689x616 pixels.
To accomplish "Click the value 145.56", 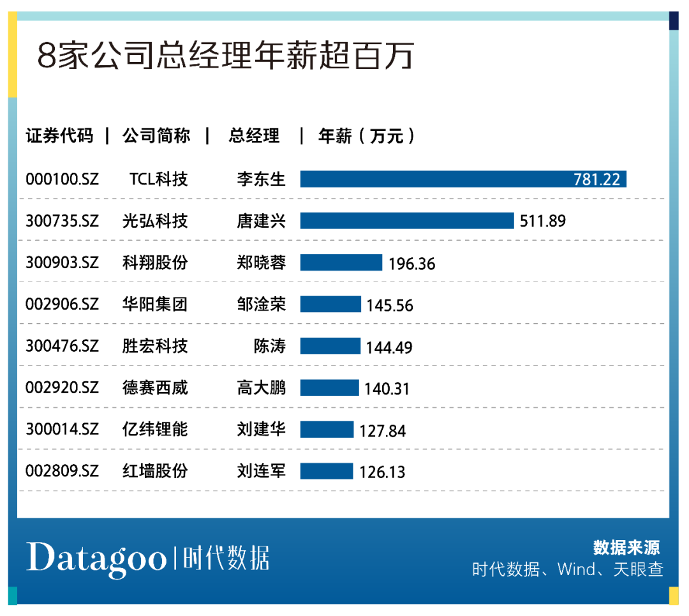I will (390, 306).
